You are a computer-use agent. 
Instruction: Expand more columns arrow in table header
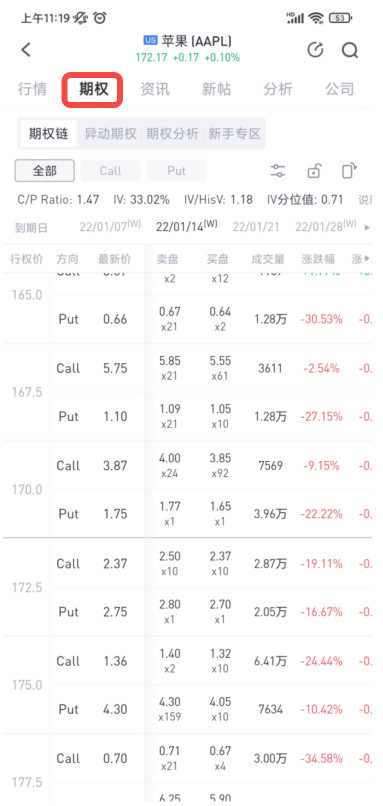367,259
